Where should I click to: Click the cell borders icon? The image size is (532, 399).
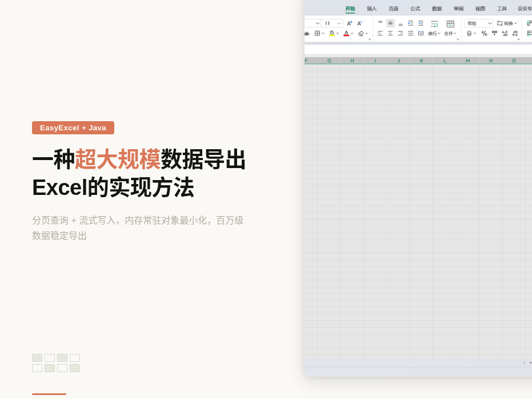click(x=317, y=33)
